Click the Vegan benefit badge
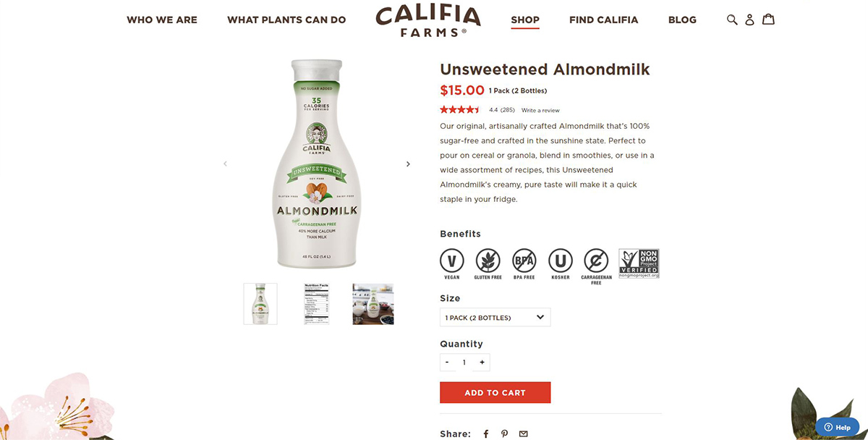 coord(452,264)
